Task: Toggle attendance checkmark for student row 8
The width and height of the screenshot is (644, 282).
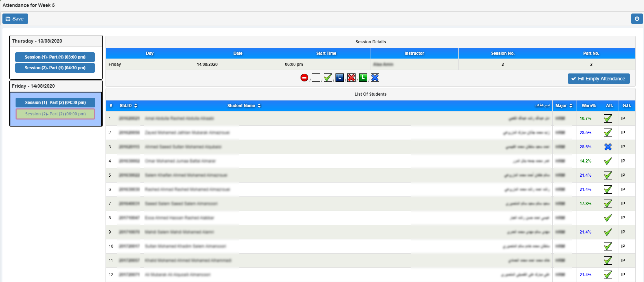Action: [x=608, y=218]
